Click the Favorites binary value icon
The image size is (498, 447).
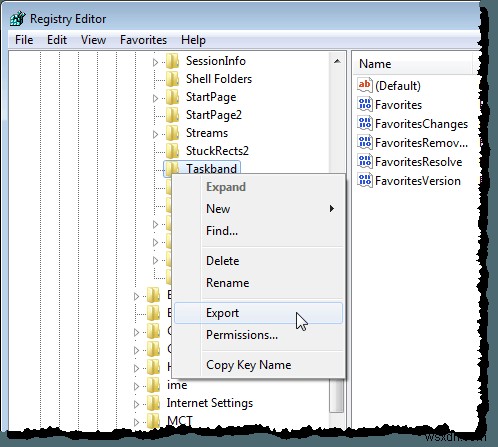click(x=365, y=104)
